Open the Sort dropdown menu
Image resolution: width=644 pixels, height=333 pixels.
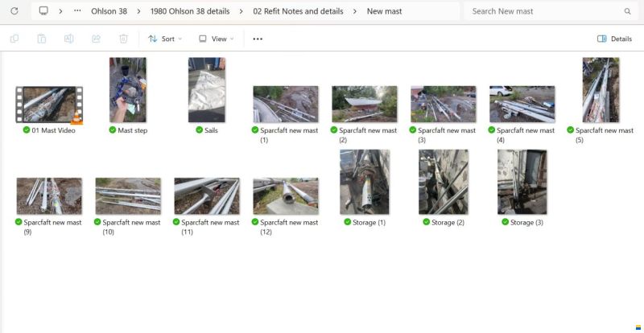tap(165, 39)
